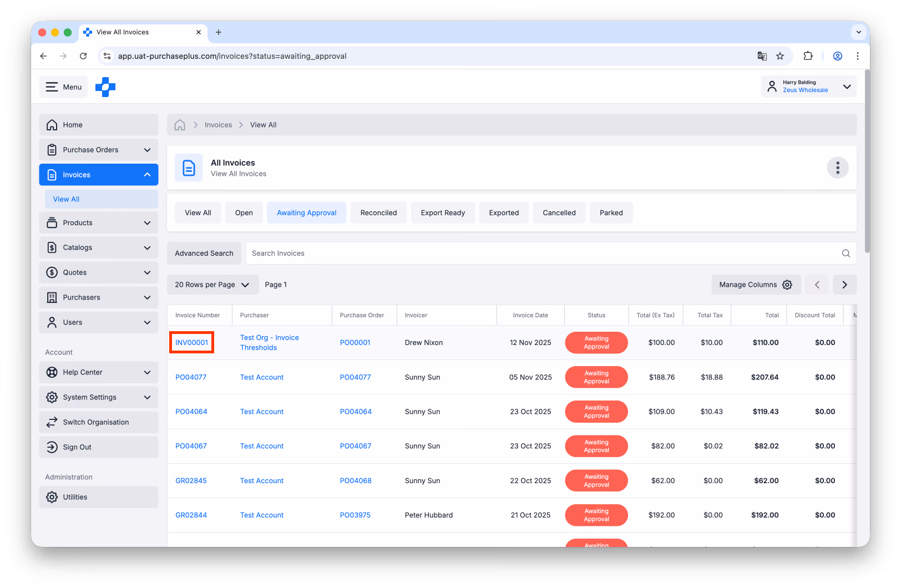Screen dimensions: 901x588
Task: Open Utilities in Administration
Action: click(99, 497)
